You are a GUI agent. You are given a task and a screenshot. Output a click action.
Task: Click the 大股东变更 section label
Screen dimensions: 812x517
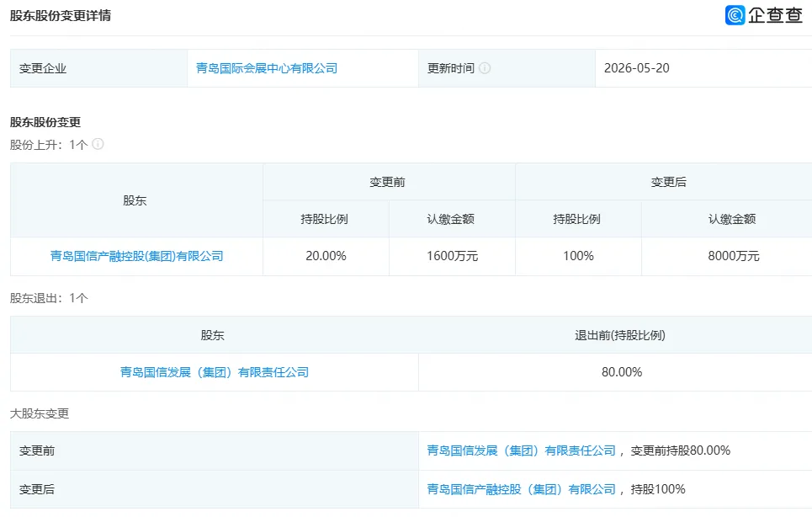40,413
